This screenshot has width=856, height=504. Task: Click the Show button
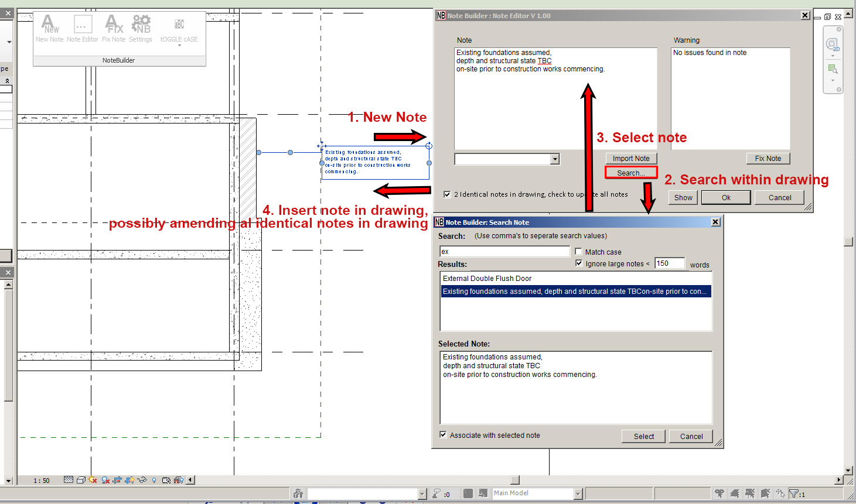click(x=683, y=198)
